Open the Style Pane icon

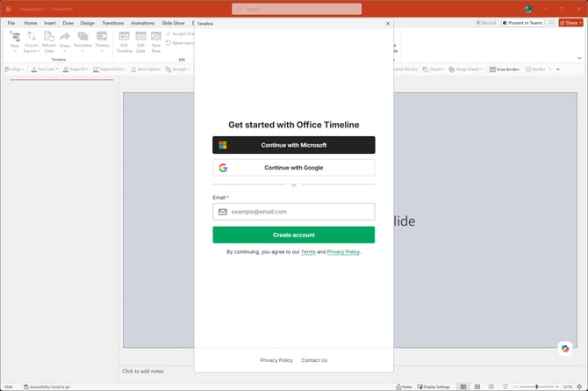[156, 36]
